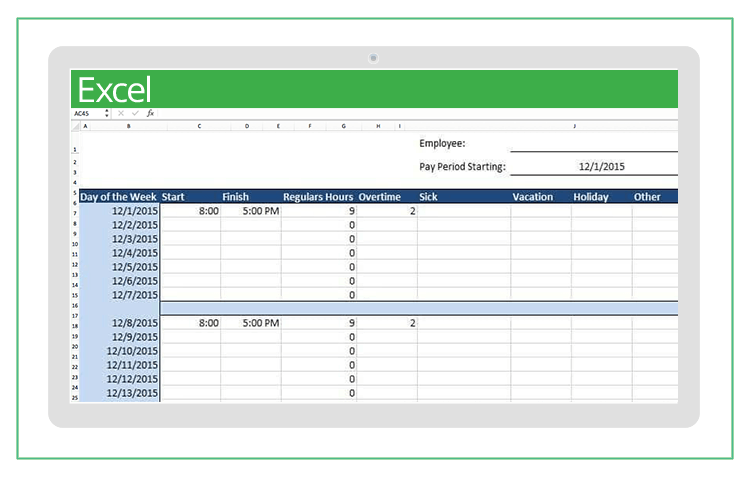Image resolution: width=746 pixels, height=479 pixels.
Task: Click the Overtime value 2 for 12/1/2015
Action: (x=388, y=212)
